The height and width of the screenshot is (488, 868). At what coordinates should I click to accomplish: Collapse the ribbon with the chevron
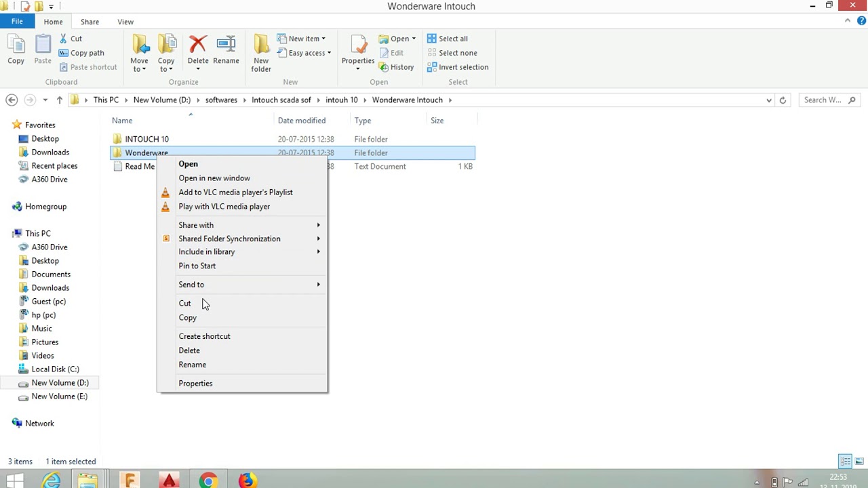pyautogui.click(x=848, y=21)
